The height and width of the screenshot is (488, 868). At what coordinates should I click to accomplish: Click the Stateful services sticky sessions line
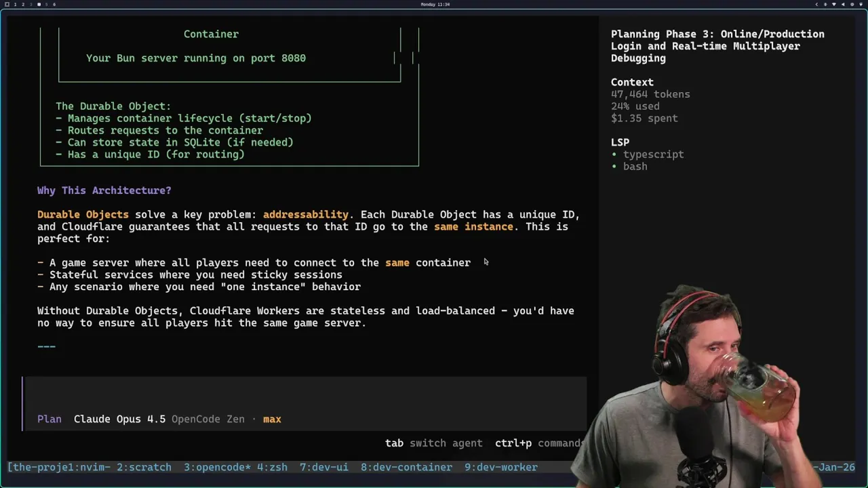[x=190, y=274]
